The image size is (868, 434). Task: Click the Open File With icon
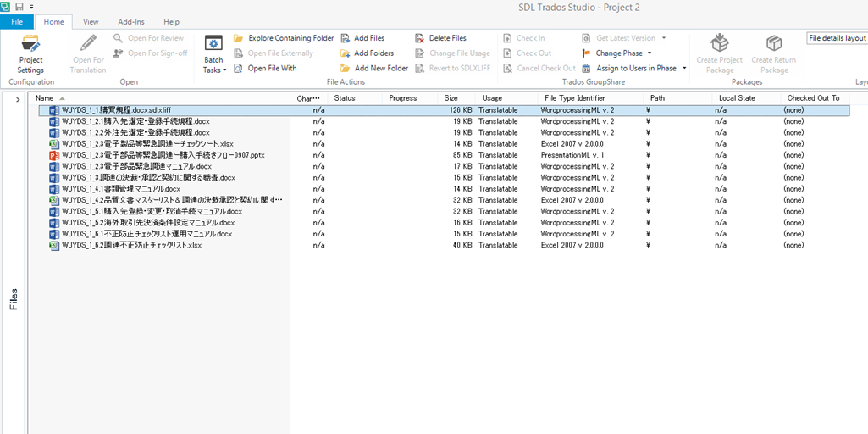(239, 68)
